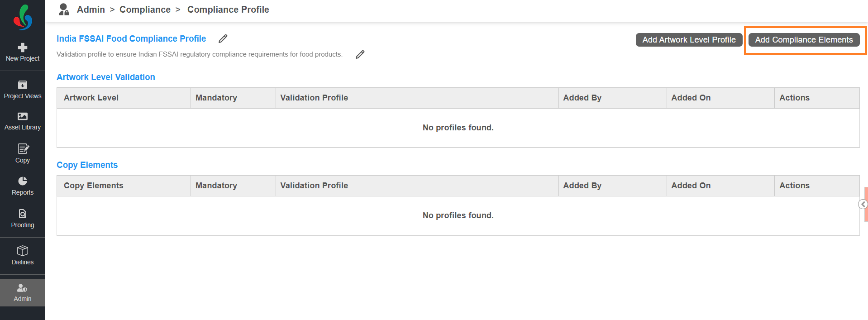Click Copy Elements table Validation Profile header
This screenshot has height=320, width=868.
(x=314, y=186)
